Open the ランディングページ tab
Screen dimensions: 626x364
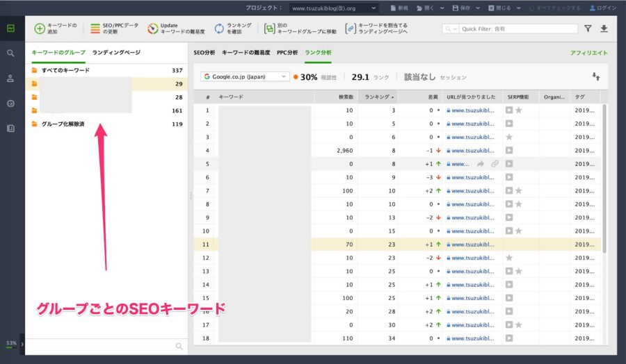116,52
